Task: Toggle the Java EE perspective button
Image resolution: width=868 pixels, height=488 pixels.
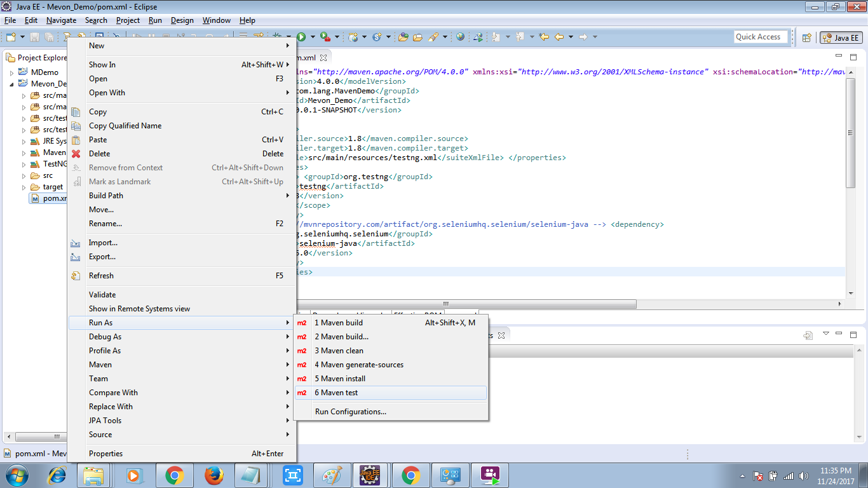Action: [x=840, y=37]
